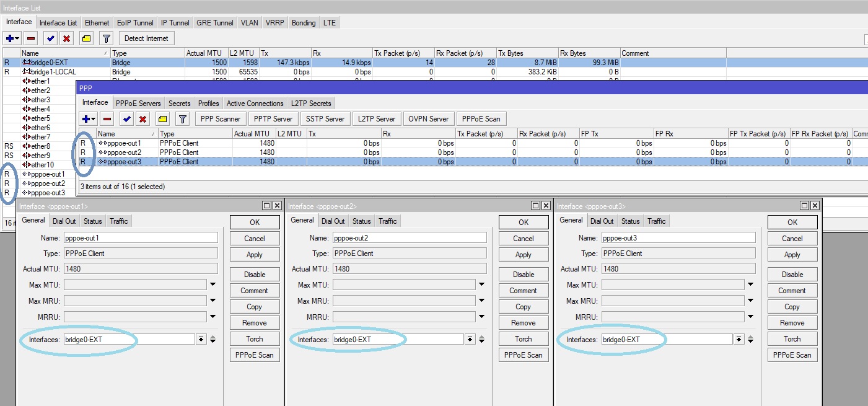Select pppoe-out1 row in the PPP window list

tap(473, 143)
